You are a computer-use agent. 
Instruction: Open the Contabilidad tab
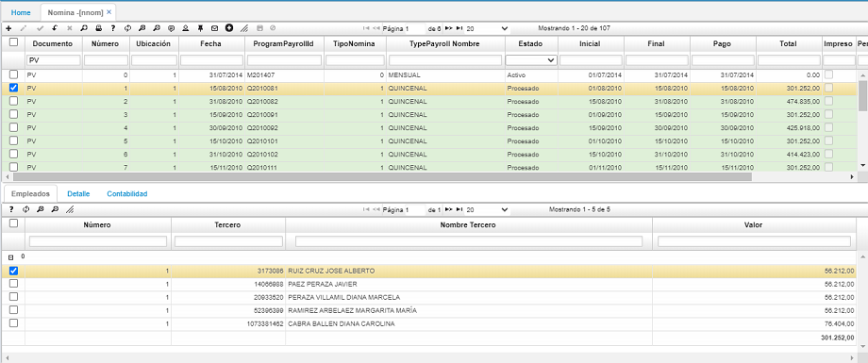pos(126,194)
